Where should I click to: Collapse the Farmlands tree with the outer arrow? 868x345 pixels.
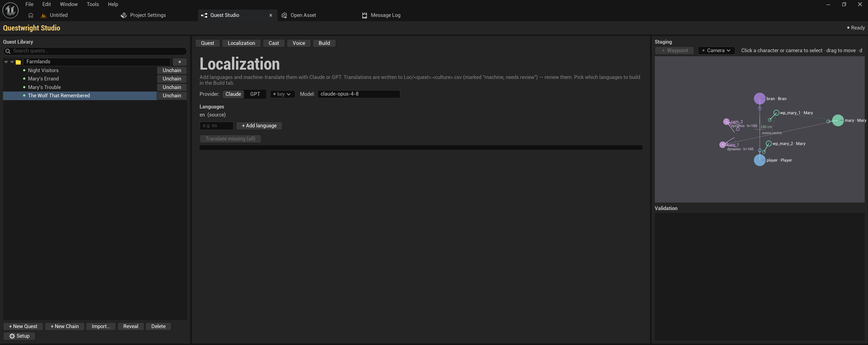click(6, 62)
